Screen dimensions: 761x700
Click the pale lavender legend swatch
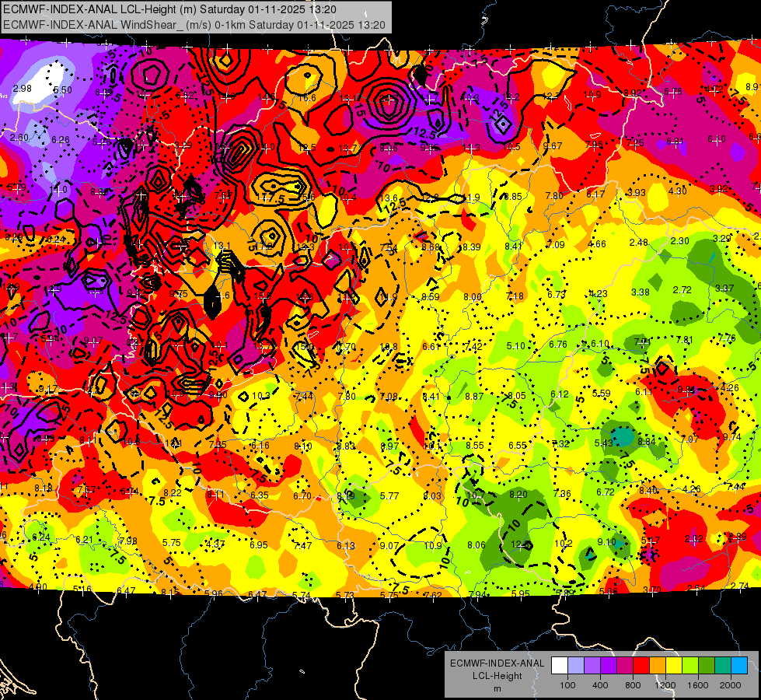(576, 666)
